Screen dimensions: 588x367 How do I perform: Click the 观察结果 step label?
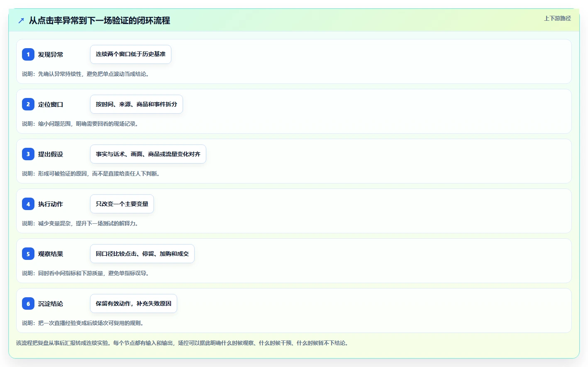pos(51,254)
